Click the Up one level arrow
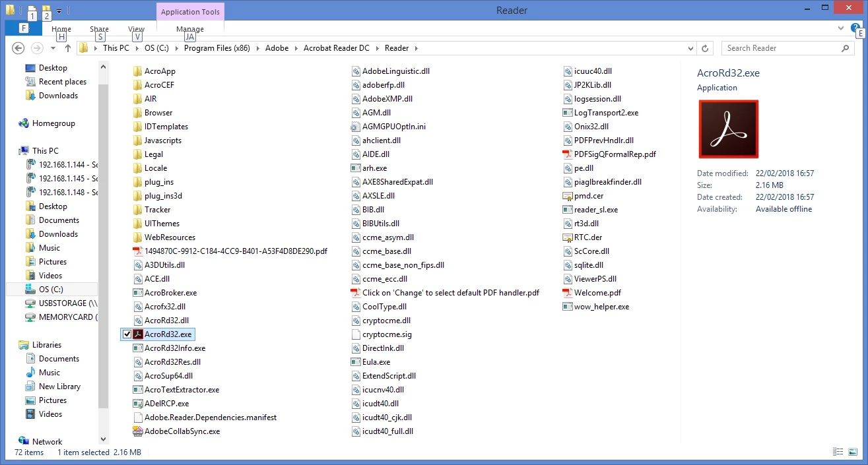The width and height of the screenshot is (868, 465). pyautogui.click(x=68, y=48)
